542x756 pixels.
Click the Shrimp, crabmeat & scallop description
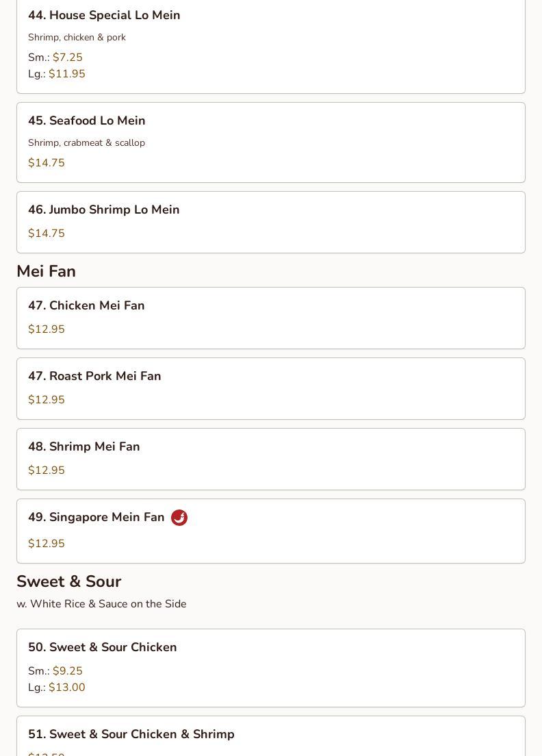coord(87,142)
